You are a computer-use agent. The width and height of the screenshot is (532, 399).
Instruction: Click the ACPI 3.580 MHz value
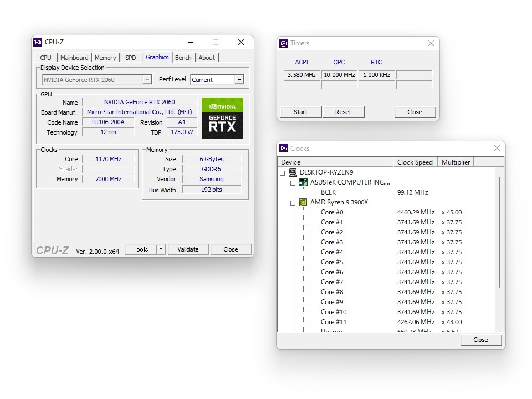click(x=301, y=75)
